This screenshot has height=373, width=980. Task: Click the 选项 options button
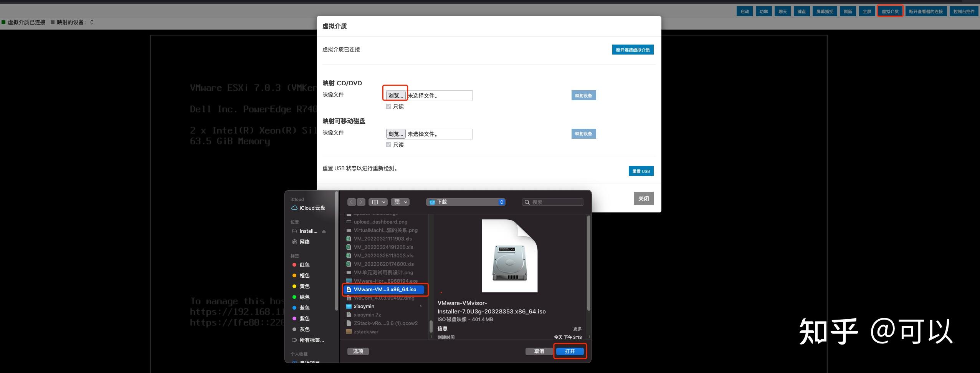[358, 351]
